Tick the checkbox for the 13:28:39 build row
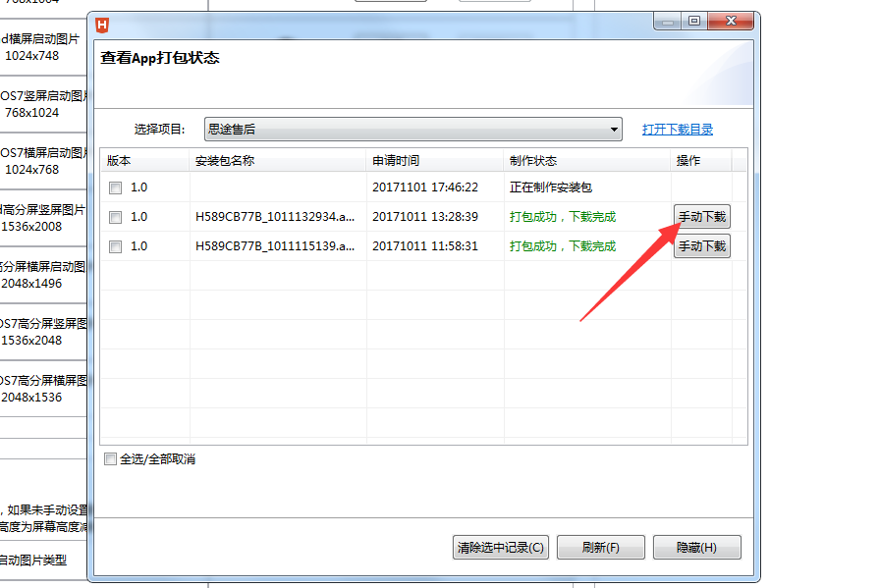Screen dimensions: 879x588 coord(116,217)
